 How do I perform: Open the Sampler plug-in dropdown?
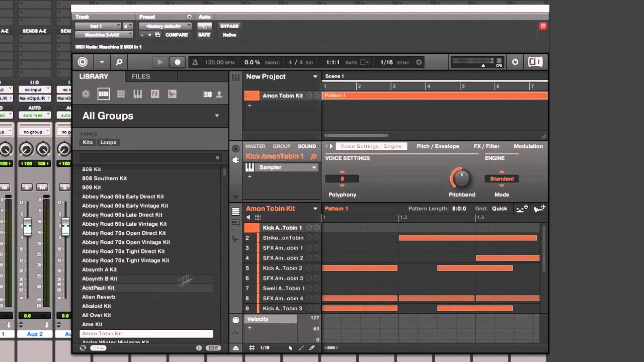(x=314, y=167)
